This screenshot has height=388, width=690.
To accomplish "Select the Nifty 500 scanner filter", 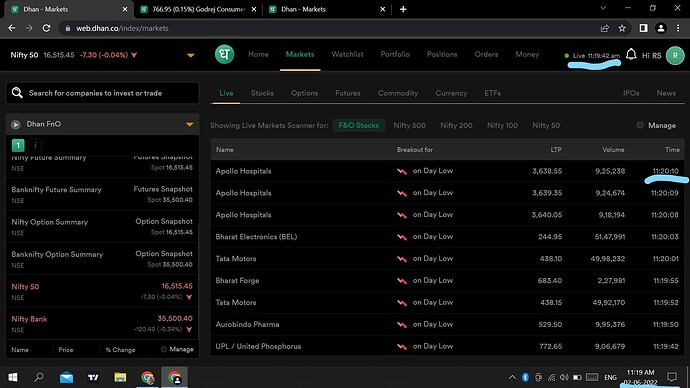I will [x=409, y=125].
